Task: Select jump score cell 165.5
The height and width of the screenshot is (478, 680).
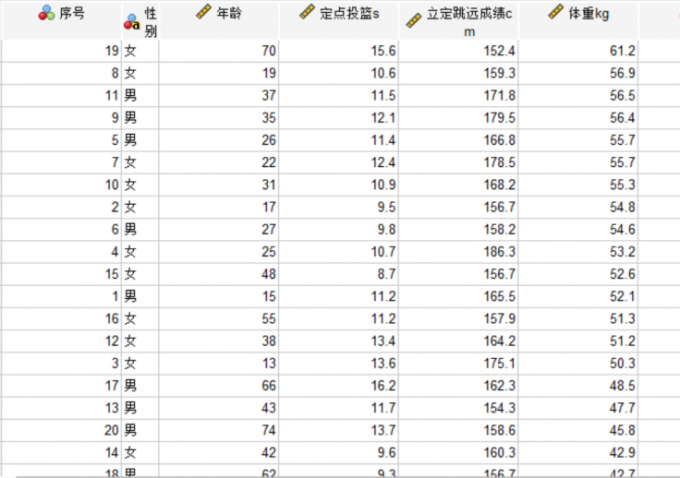Action: tap(458, 297)
